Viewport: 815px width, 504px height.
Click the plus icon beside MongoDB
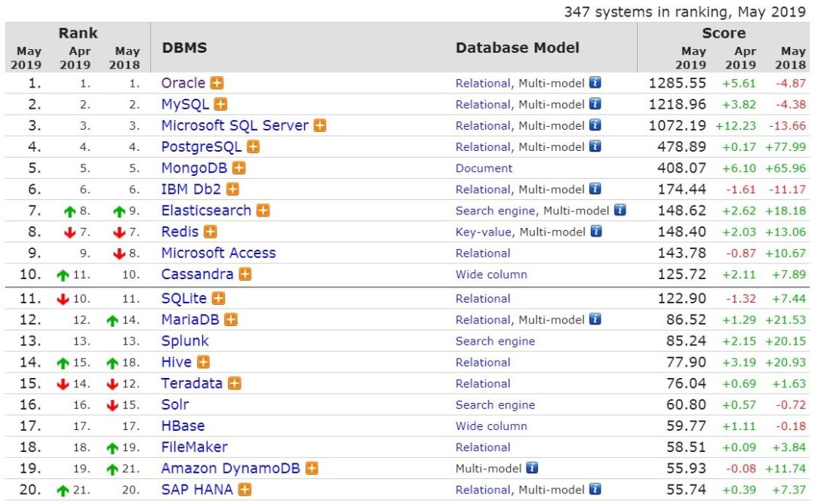point(239,168)
